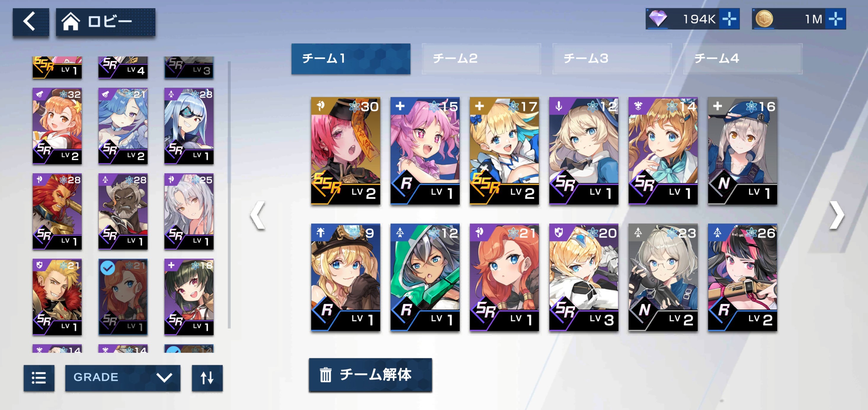Show the previous team with the left chevron
Screen dimensions: 868x410
click(258, 215)
